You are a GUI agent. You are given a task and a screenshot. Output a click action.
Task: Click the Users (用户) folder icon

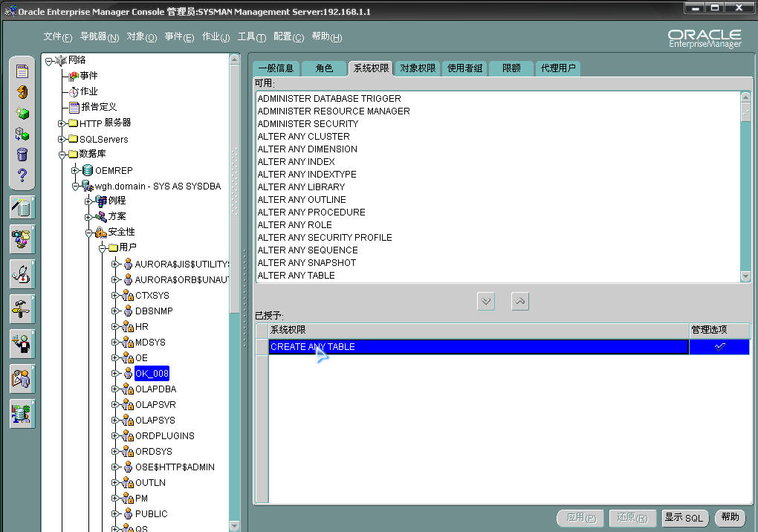[x=114, y=247]
